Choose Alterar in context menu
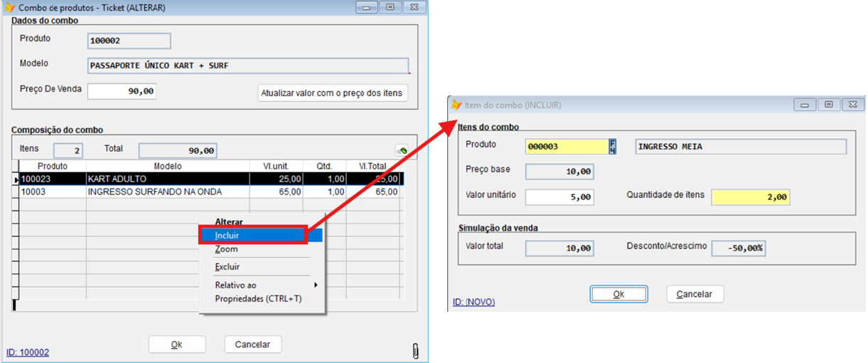 pyautogui.click(x=229, y=222)
